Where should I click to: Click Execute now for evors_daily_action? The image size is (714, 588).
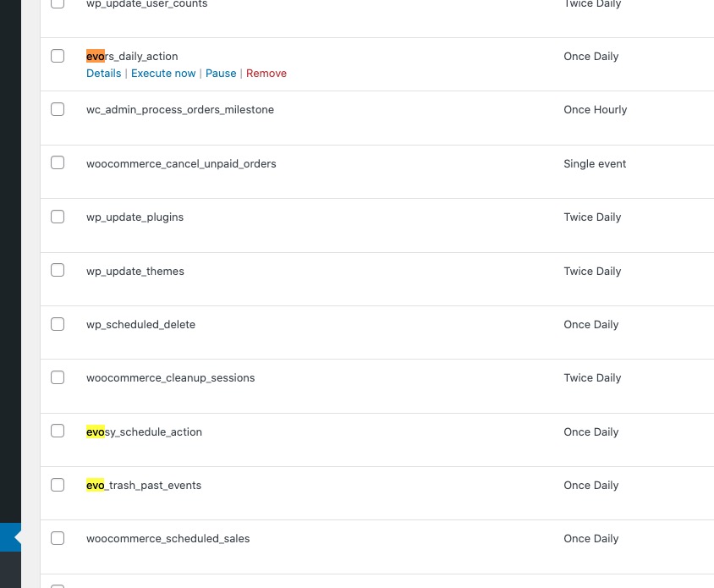click(163, 74)
